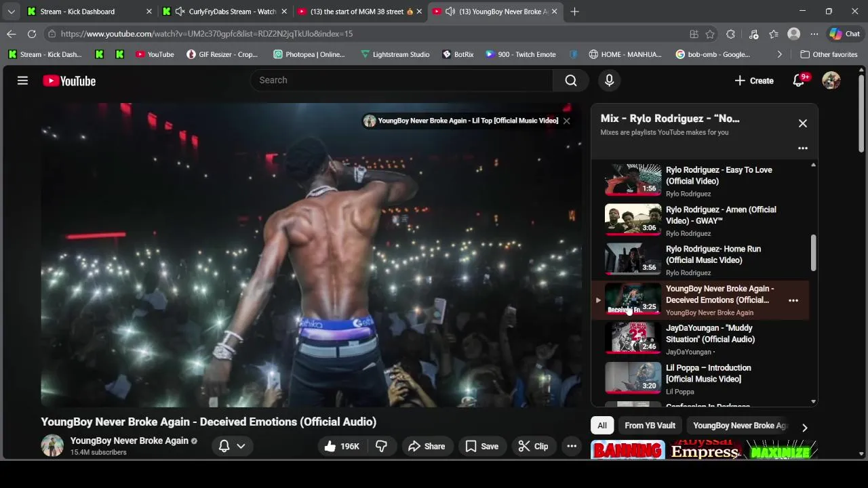Open the BotRix bookmark
This screenshot has height=488, width=868.
(x=458, y=54)
